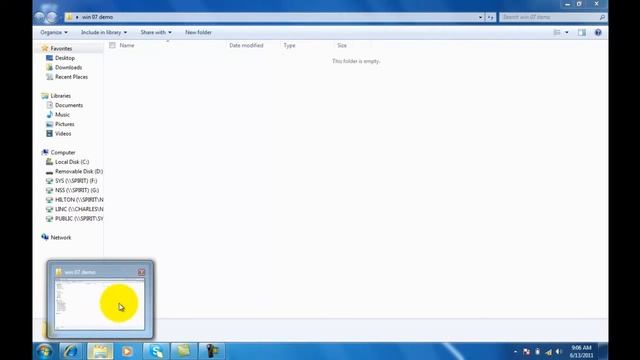This screenshot has height=360, width=640.
Task: Select Network in the navigation pane
Action: click(61, 238)
